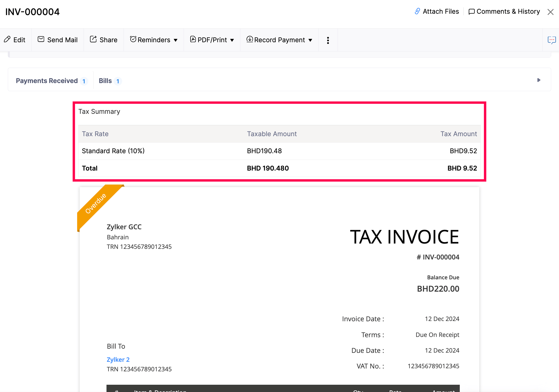This screenshot has width=559, height=392.
Task: Open the Zylker 2 customer link
Action: tap(118, 359)
